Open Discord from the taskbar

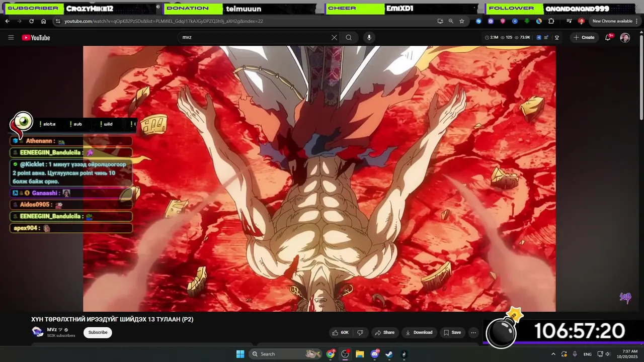point(375,354)
